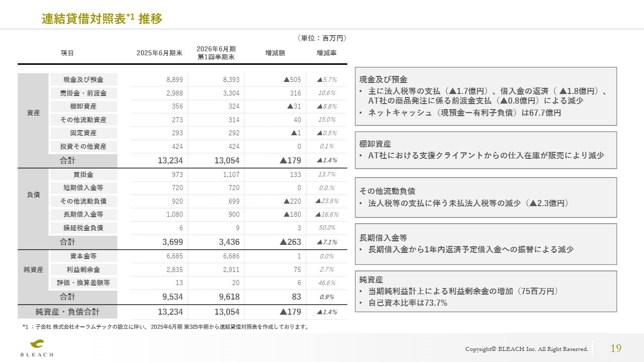The image size is (644, 362).
Task: Select the 繰延税金負債 row label
Action: click(84, 228)
